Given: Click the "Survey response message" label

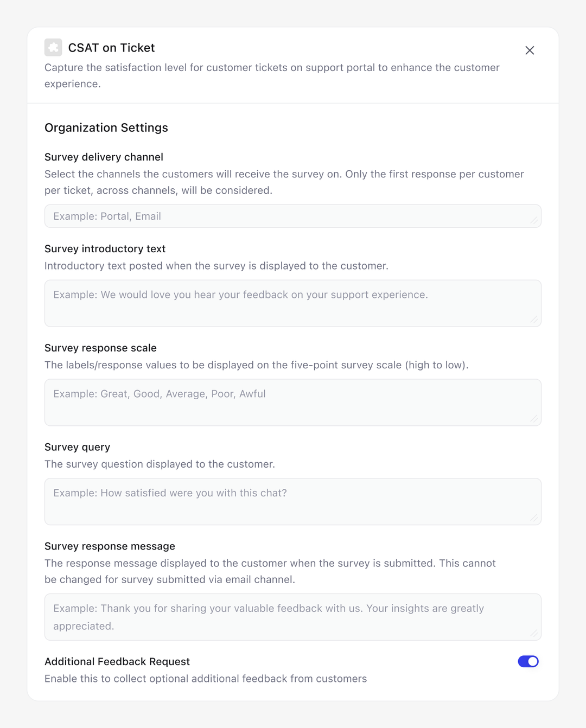Looking at the screenshot, I should click(x=110, y=546).
